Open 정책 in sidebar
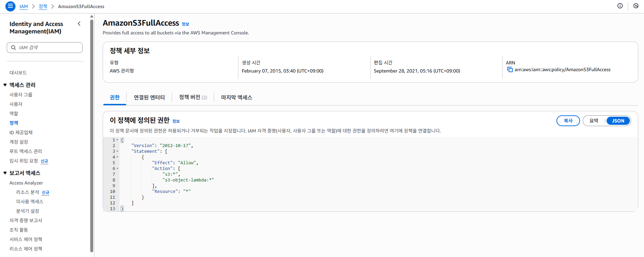This screenshot has width=644, height=257. 14,123
